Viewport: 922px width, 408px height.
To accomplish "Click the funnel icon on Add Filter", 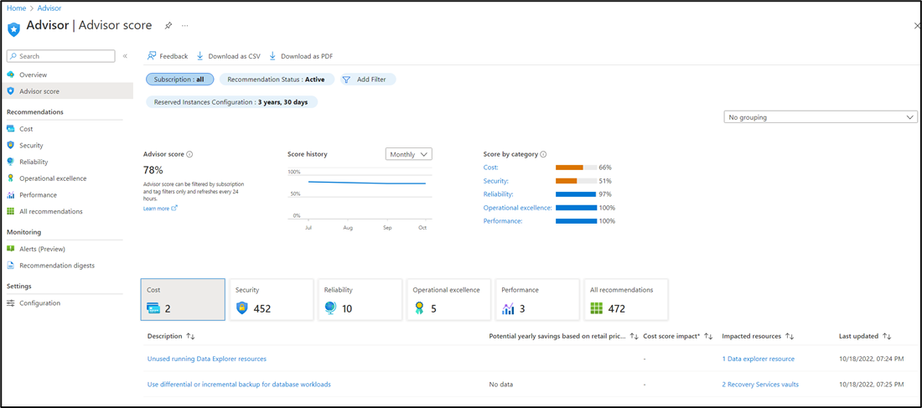I will (346, 79).
